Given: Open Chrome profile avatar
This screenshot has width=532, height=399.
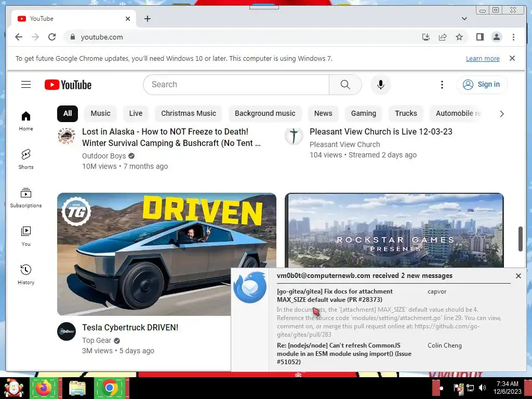Looking at the screenshot, I should pyautogui.click(x=496, y=37).
